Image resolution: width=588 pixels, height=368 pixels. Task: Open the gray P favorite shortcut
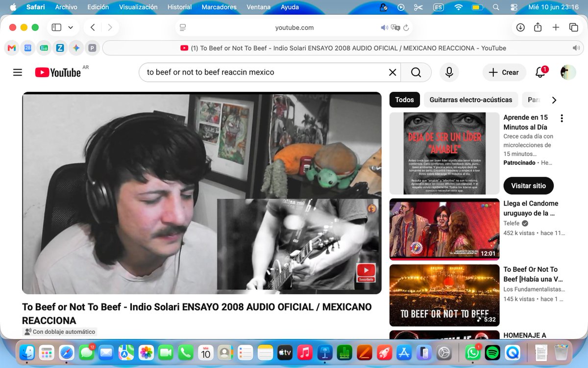click(92, 48)
